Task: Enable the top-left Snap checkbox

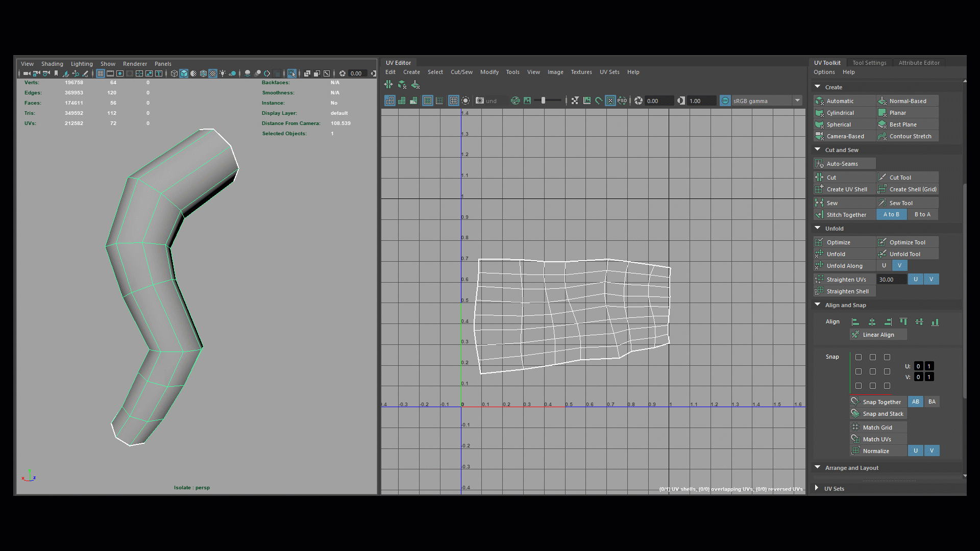Action: [x=859, y=357]
